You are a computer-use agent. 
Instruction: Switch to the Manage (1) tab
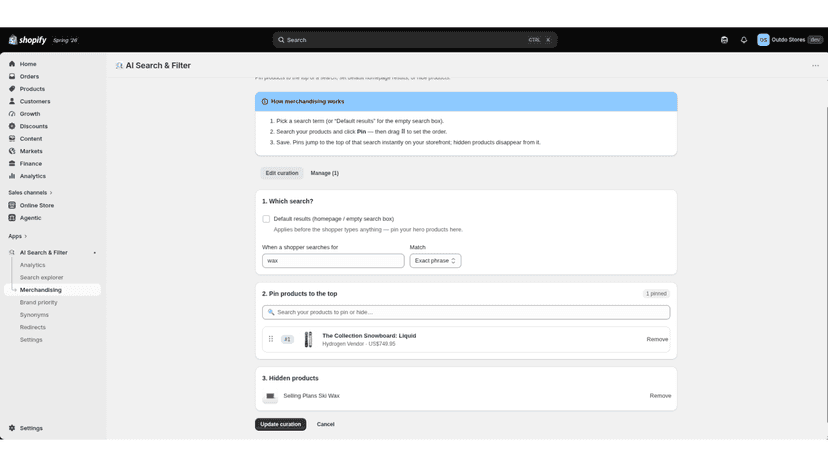324,173
